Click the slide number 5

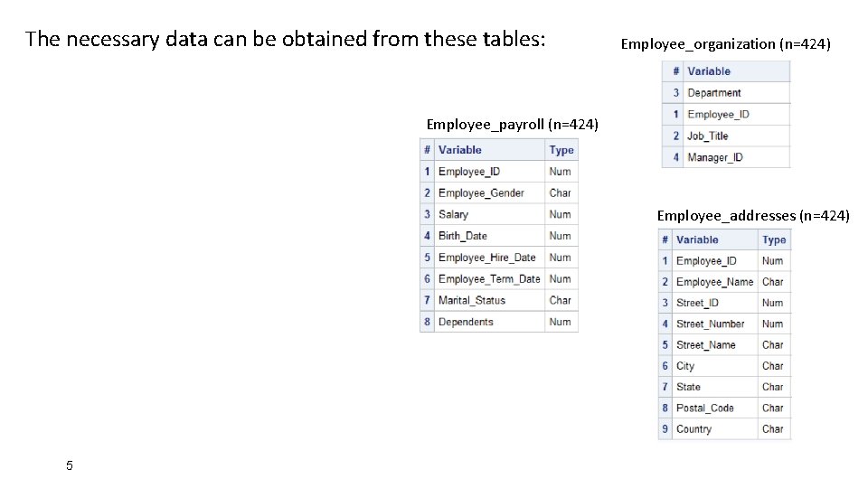coord(69,465)
